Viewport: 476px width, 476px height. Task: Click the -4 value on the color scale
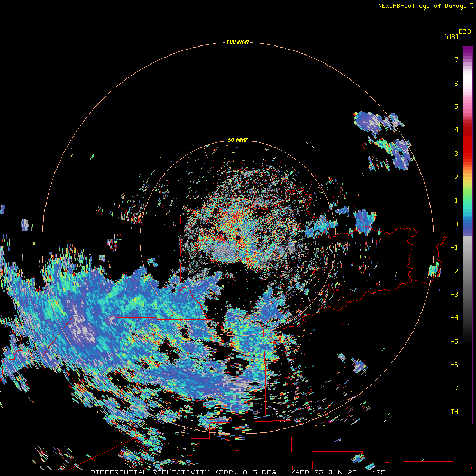click(454, 317)
